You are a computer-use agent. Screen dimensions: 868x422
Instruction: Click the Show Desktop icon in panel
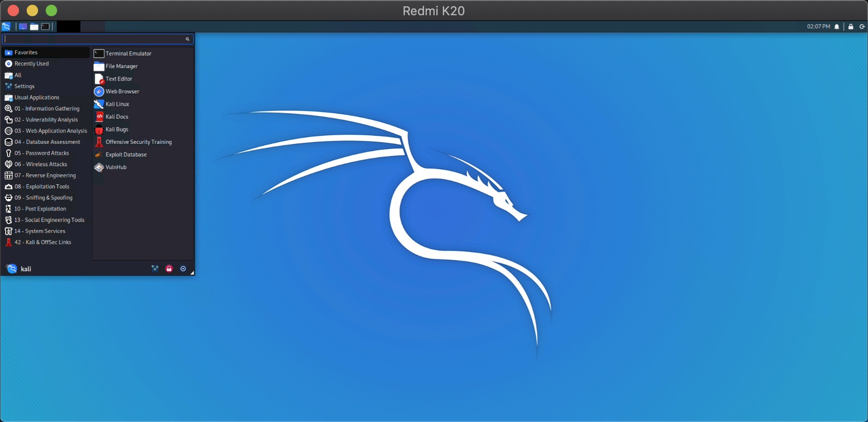click(x=23, y=27)
